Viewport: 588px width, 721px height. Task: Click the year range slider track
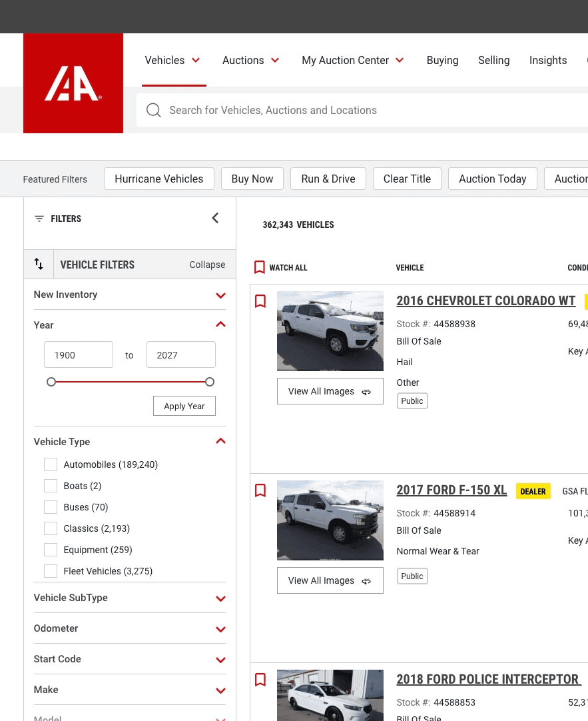[x=131, y=382]
